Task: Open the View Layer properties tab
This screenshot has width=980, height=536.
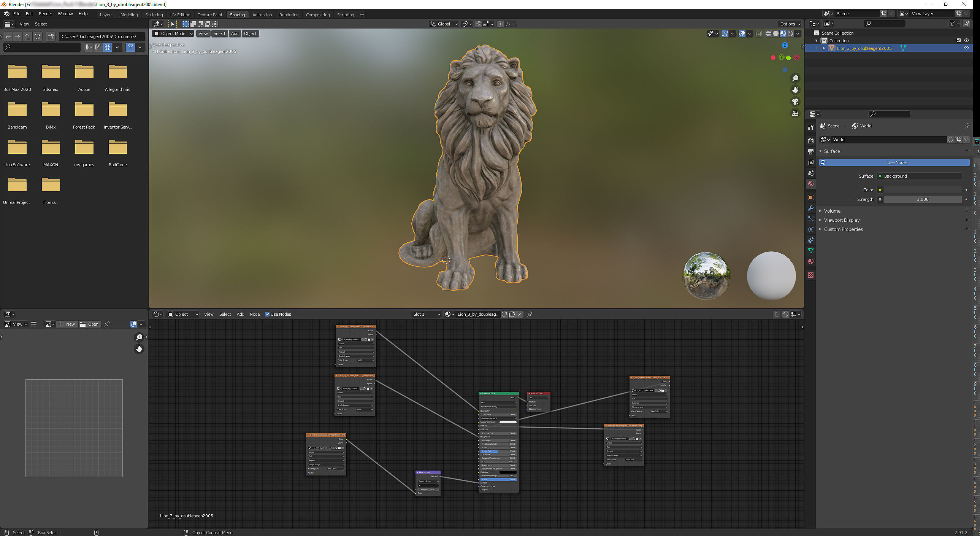Action: point(811,162)
